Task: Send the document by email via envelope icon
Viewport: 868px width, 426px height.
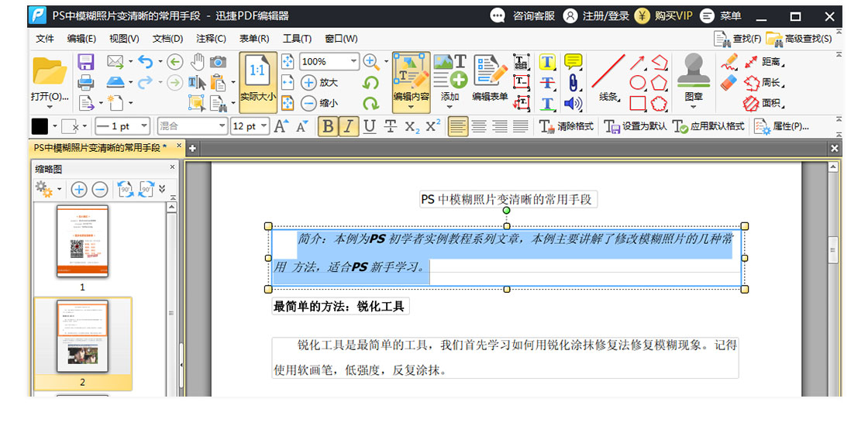Action: [115, 61]
